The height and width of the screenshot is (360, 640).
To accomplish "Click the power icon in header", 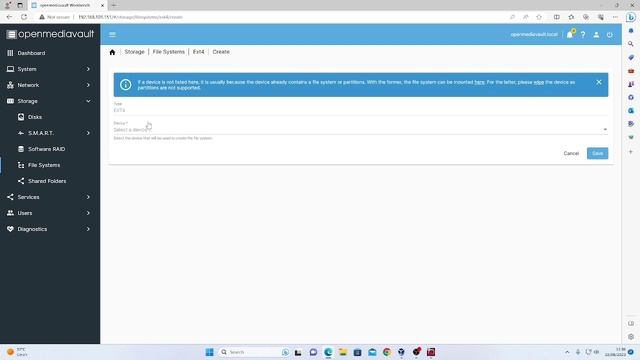I will click(609, 35).
